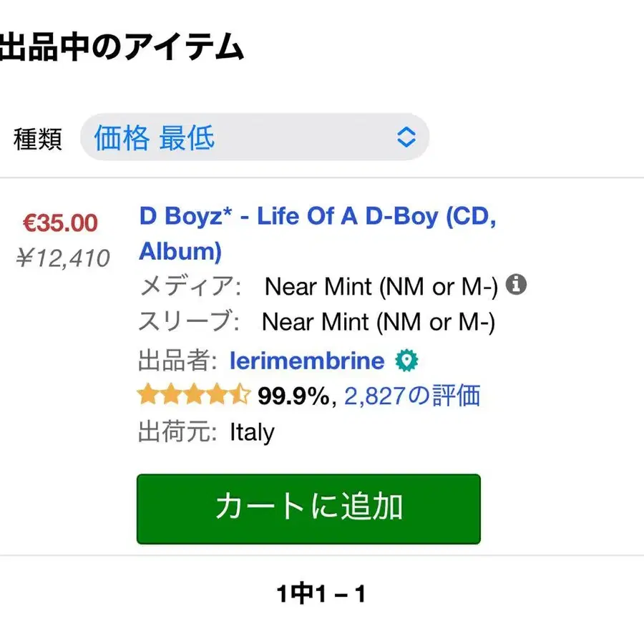Click the ¥12,410 converted price
This screenshot has height=644, width=644.
62,258
